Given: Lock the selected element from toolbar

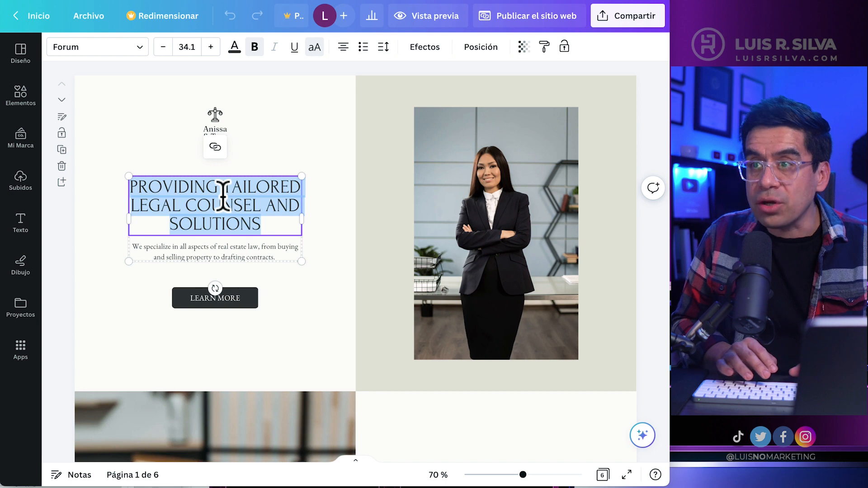Looking at the screenshot, I should coord(564,47).
